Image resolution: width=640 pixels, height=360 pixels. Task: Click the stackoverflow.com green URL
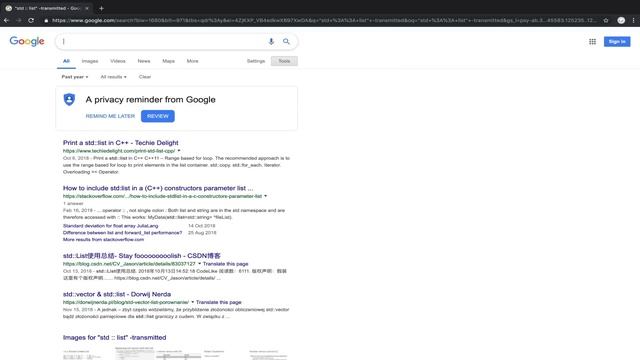(x=162, y=196)
